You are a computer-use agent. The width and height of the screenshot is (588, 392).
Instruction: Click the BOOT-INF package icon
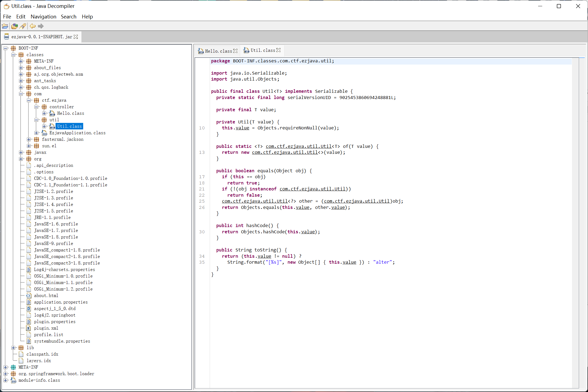pos(13,48)
